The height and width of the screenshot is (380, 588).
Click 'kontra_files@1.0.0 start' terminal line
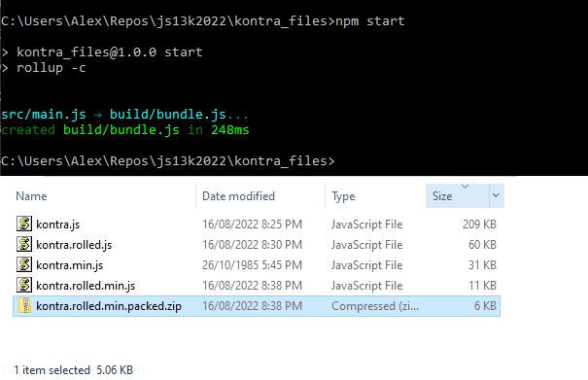click(x=102, y=52)
